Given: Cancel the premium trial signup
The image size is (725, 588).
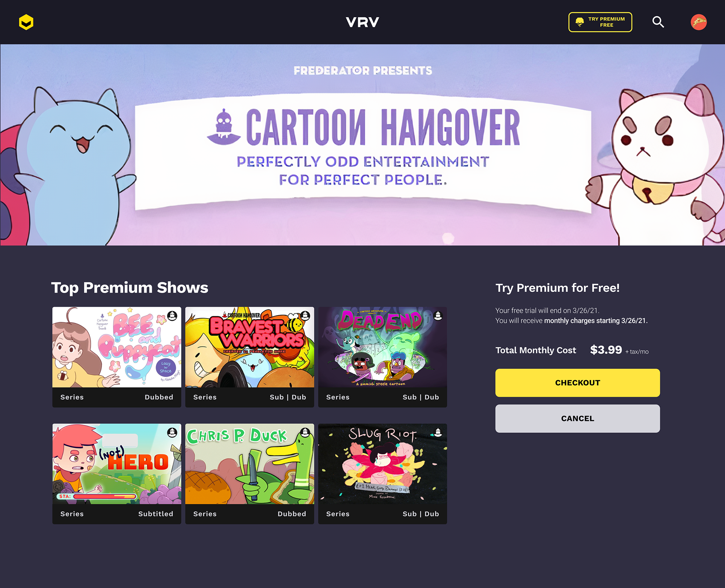Looking at the screenshot, I should tap(577, 419).
